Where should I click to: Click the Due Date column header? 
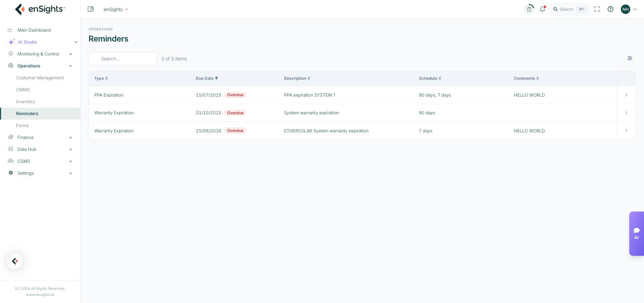[205, 79]
